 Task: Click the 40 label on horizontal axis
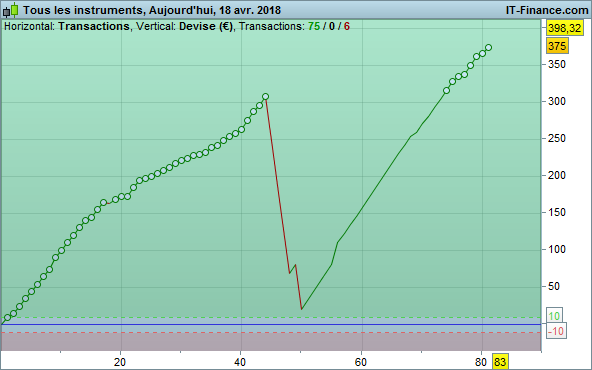[240, 362]
